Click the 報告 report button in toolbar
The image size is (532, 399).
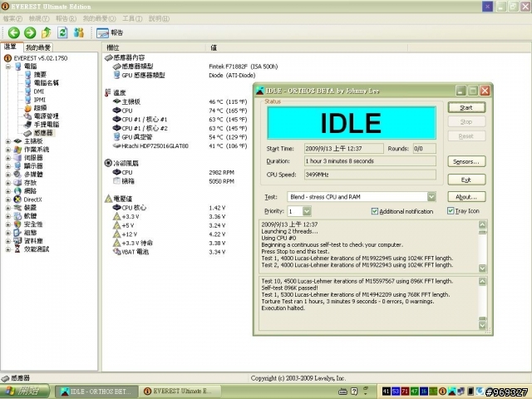tap(110, 33)
